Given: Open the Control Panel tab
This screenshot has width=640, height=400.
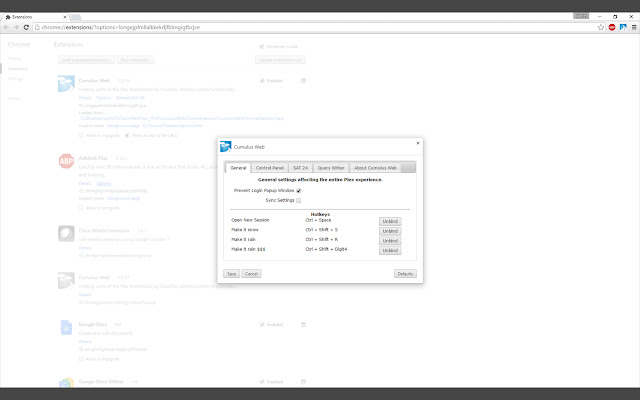Looking at the screenshot, I should pyautogui.click(x=269, y=168).
